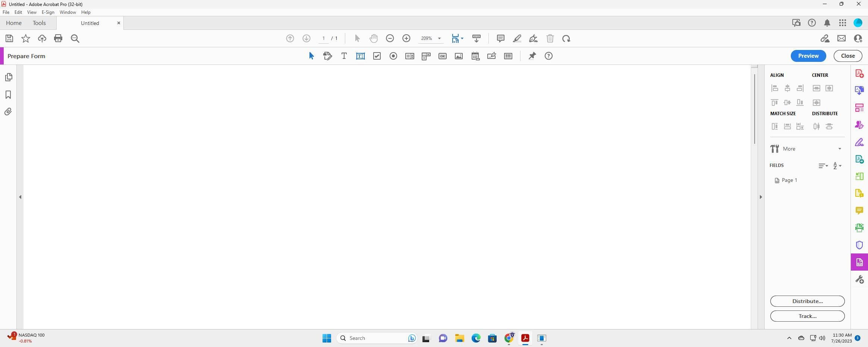Select Page 1 in Fields list
Viewport: 868px width, 347px height.
click(x=786, y=180)
